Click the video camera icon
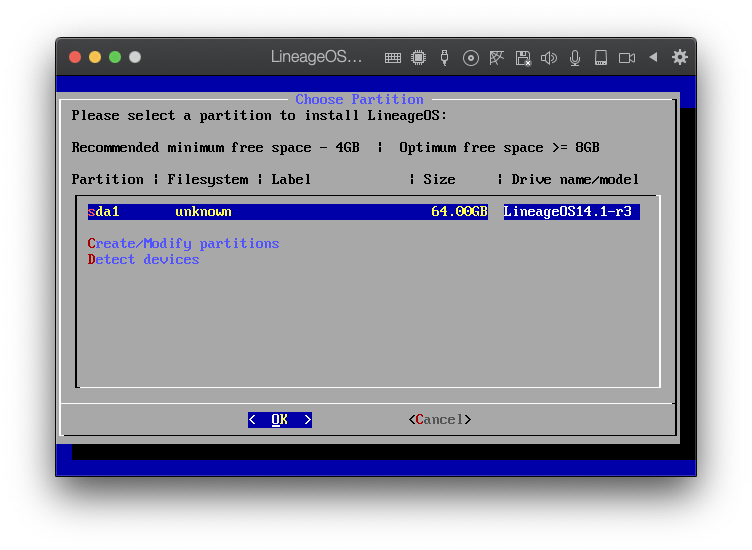Screen dimensions: 752x550 pyautogui.click(x=627, y=58)
